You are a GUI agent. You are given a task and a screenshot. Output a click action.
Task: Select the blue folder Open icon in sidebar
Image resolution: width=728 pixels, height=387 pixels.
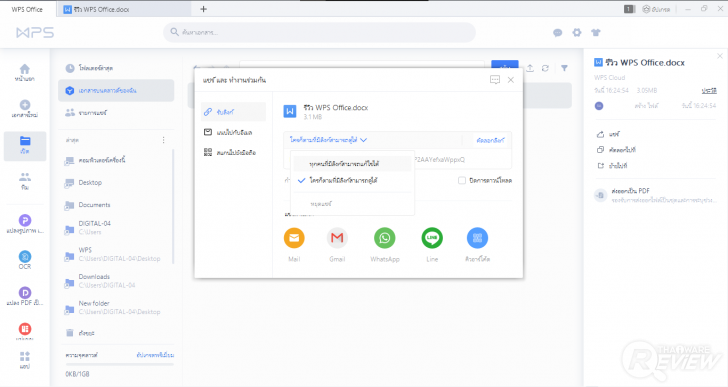click(25, 141)
